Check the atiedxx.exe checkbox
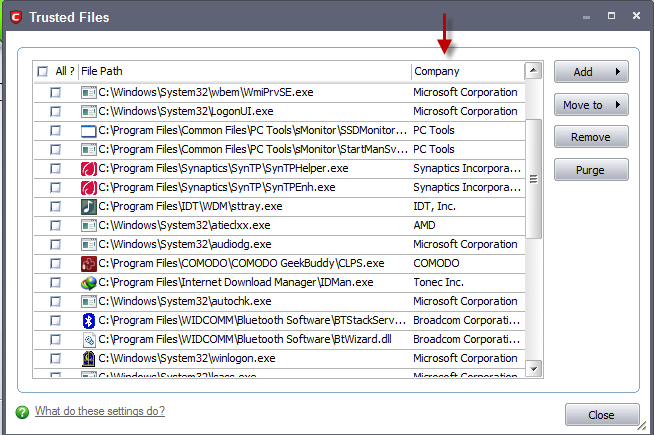654x435 pixels. pyautogui.click(x=55, y=226)
